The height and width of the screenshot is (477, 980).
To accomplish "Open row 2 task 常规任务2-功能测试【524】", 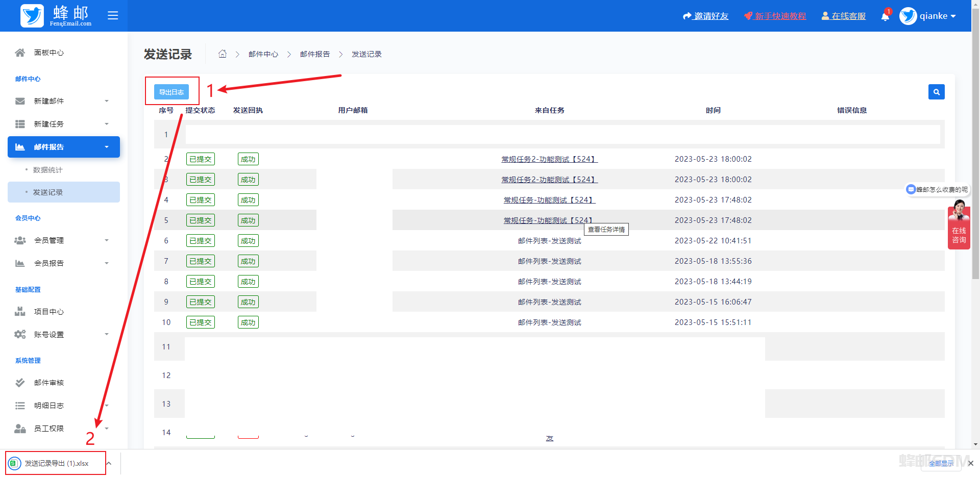I will pos(549,159).
